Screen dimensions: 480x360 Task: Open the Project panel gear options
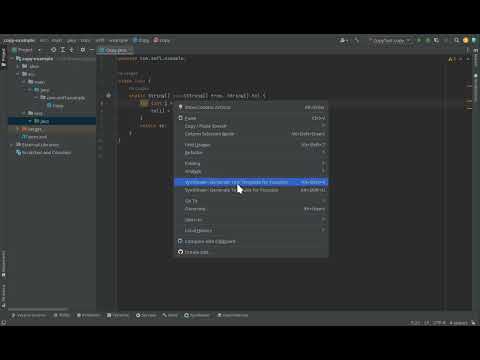pos(83,50)
